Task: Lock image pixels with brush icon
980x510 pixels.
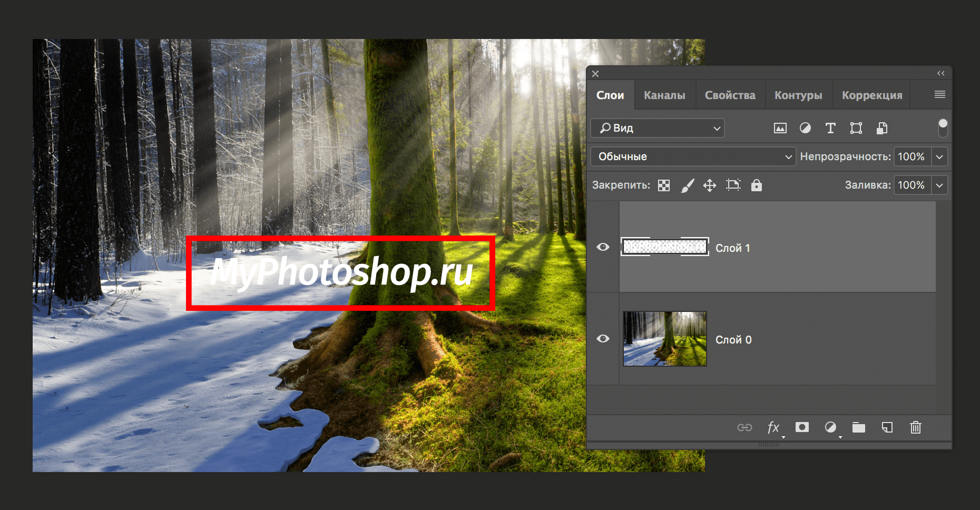Action: coord(688,185)
